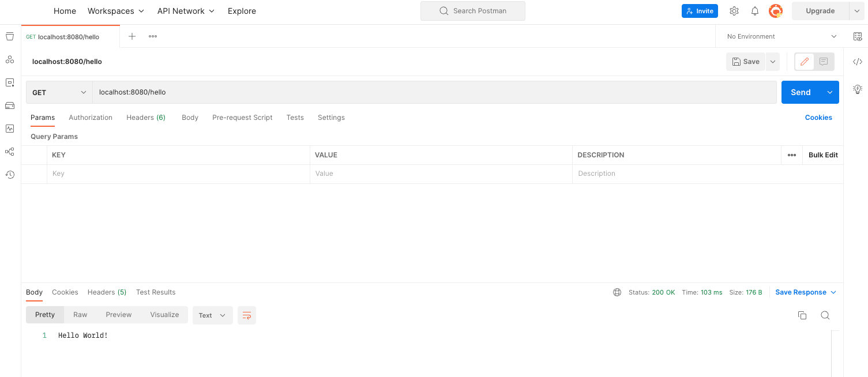This screenshot has width=868, height=377.
Task: Copy response body with the copy icon
Action: [x=802, y=315]
